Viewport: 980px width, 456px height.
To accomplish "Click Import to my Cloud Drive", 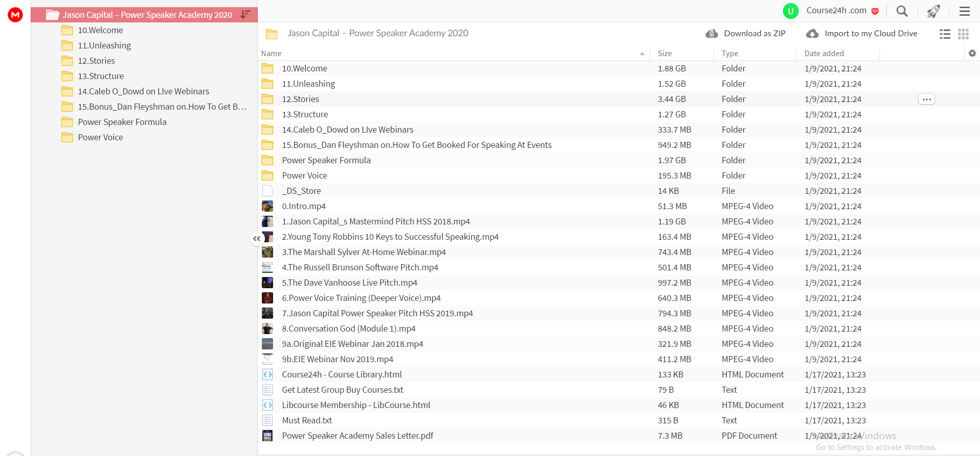I will coord(862,33).
